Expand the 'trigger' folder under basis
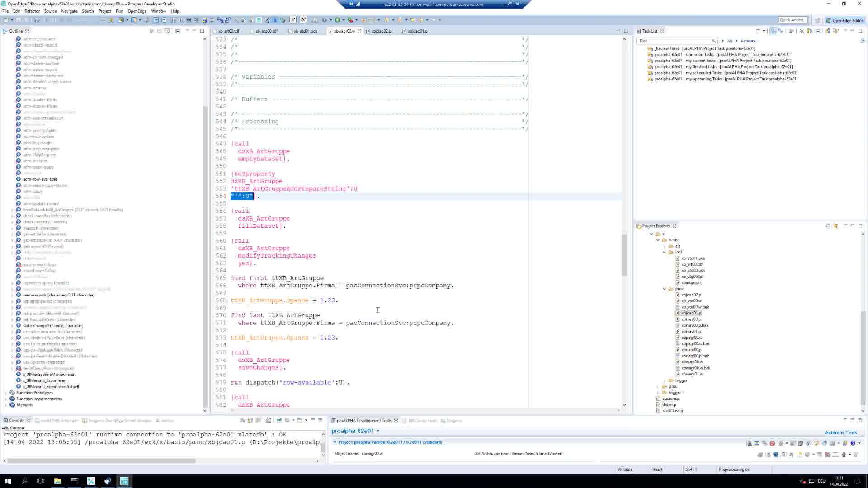Screen dimensions: 868x488 click(665, 380)
